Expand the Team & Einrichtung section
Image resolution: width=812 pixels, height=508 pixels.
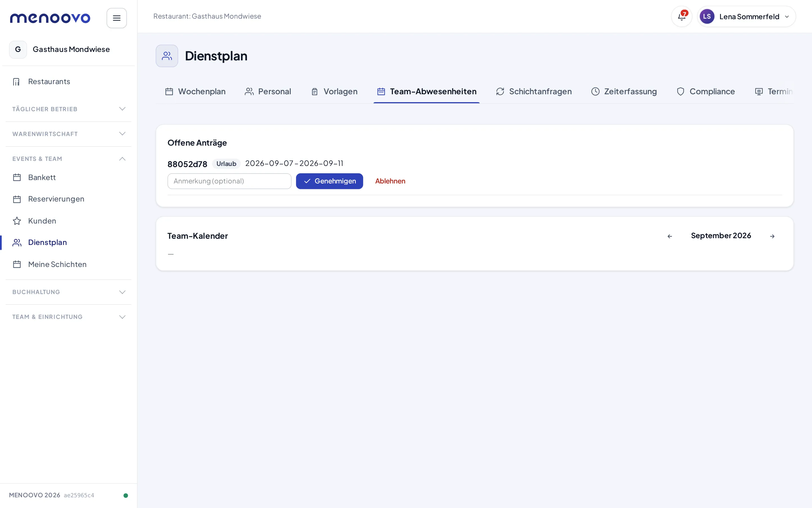click(x=69, y=317)
